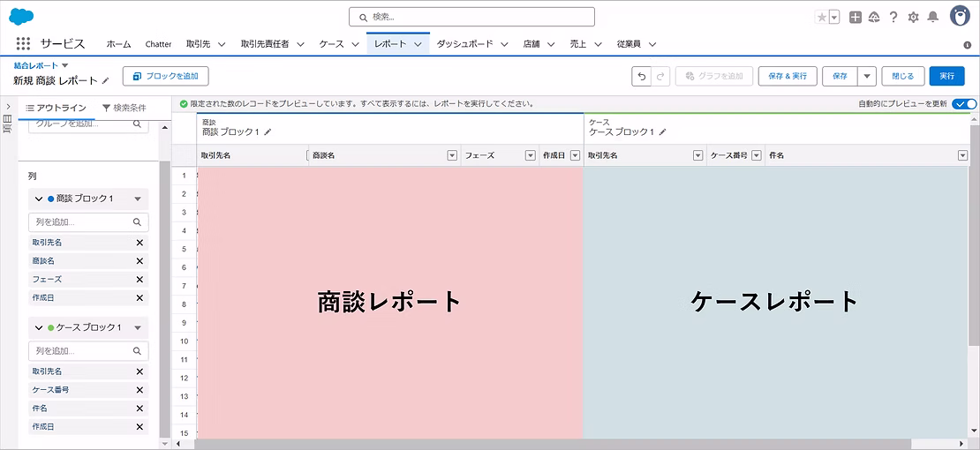Open 商談 ブロック 1 outline options arrow
The image size is (980, 450).
[x=138, y=199]
